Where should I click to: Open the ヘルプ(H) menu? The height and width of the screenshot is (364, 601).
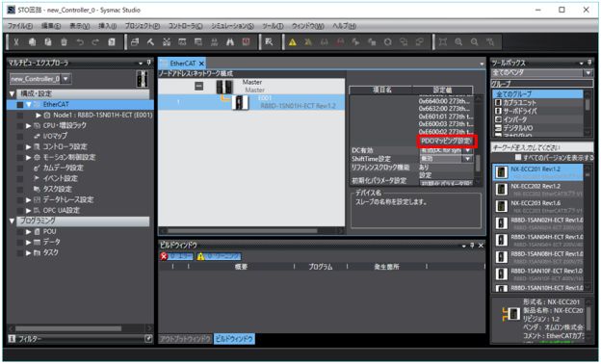(x=344, y=26)
